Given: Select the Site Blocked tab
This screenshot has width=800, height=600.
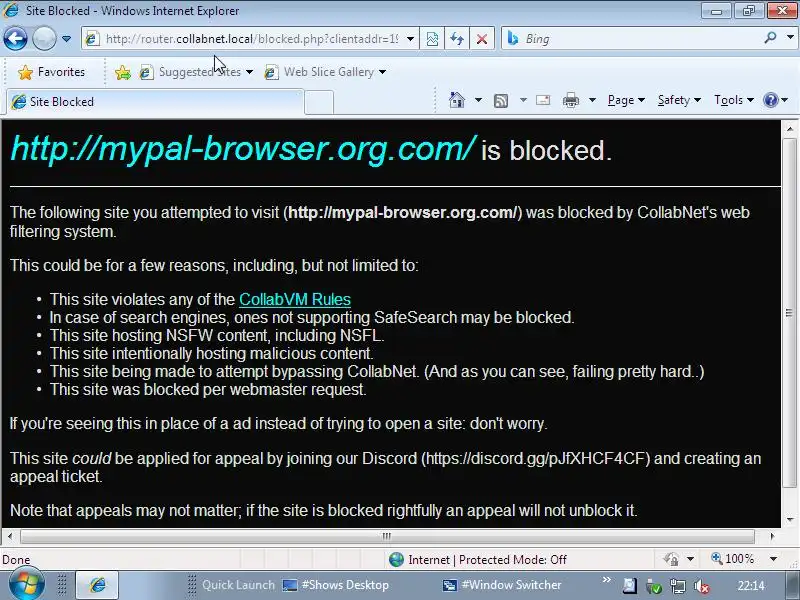Looking at the screenshot, I should click(x=155, y=102).
